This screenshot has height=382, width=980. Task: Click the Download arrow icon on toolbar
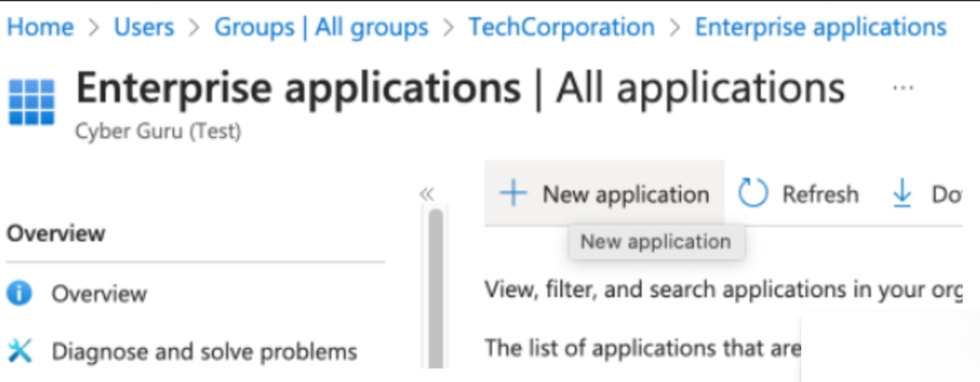coord(902,194)
